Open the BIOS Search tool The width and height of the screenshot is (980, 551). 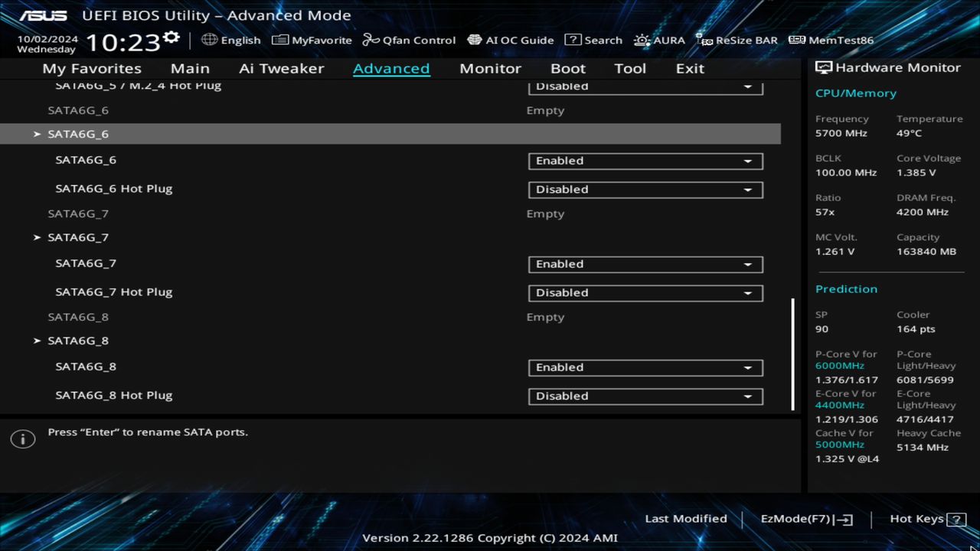click(593, 40)
